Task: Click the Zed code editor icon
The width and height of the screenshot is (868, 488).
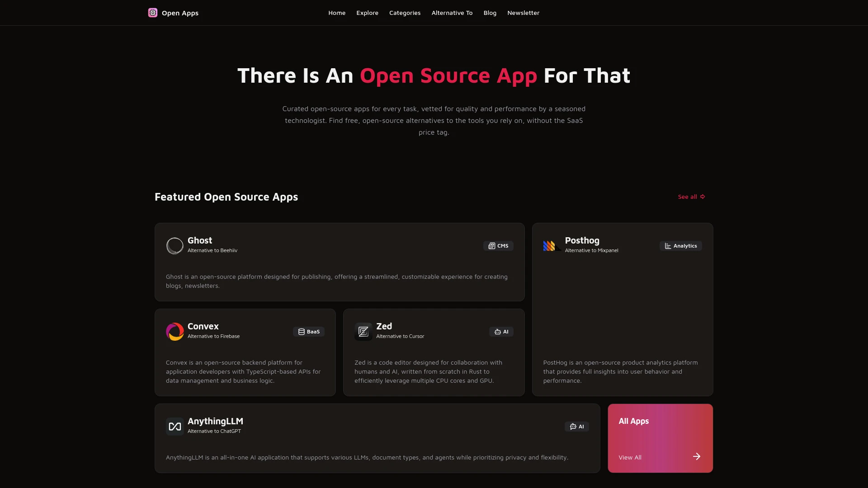Action: pos(363,331)
